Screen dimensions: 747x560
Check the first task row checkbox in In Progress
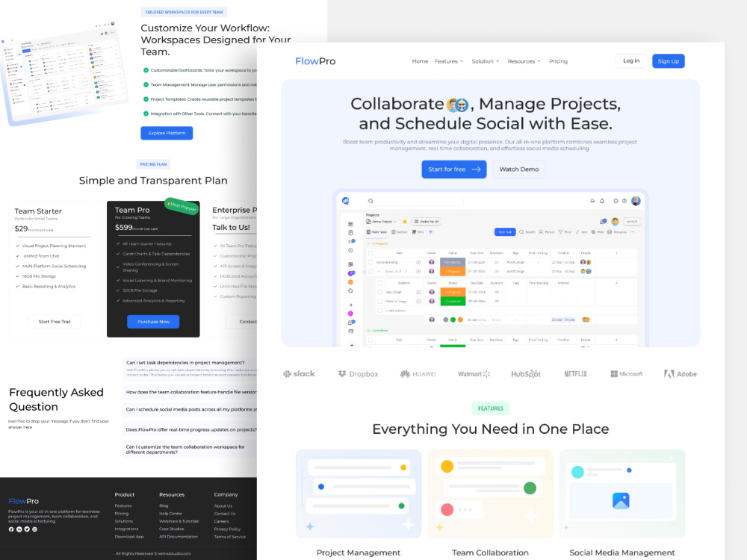point(371,262)
